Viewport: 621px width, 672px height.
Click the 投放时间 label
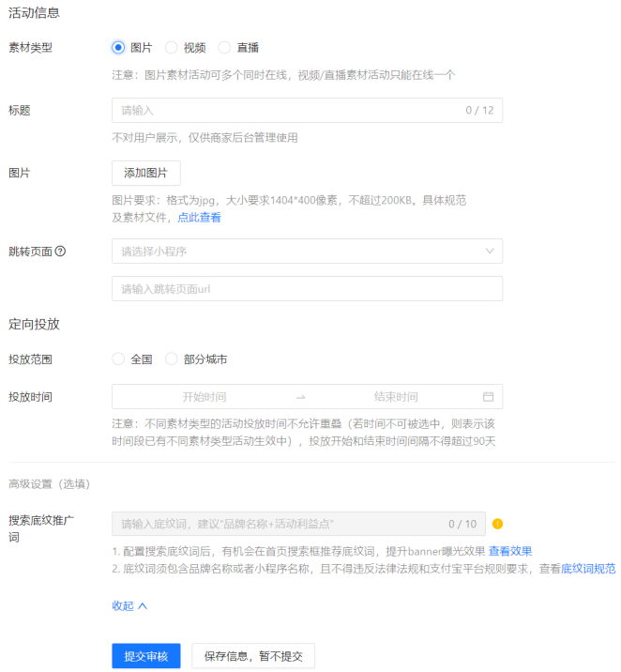point(30,396)
